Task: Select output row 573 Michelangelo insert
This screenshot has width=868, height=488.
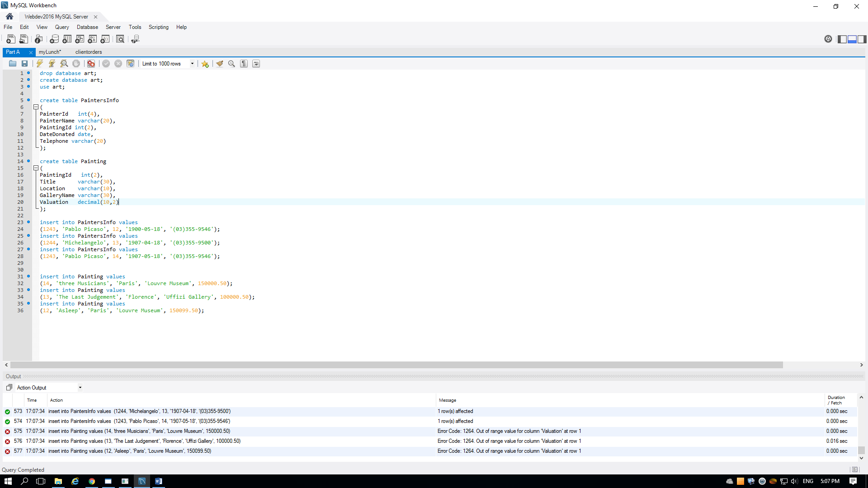Action: 429,411
